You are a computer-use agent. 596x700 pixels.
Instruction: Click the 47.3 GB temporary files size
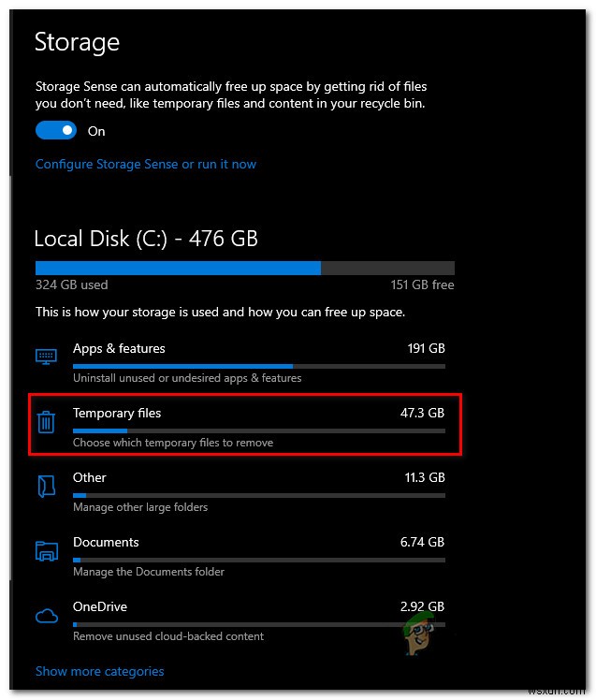coord(422,413)
